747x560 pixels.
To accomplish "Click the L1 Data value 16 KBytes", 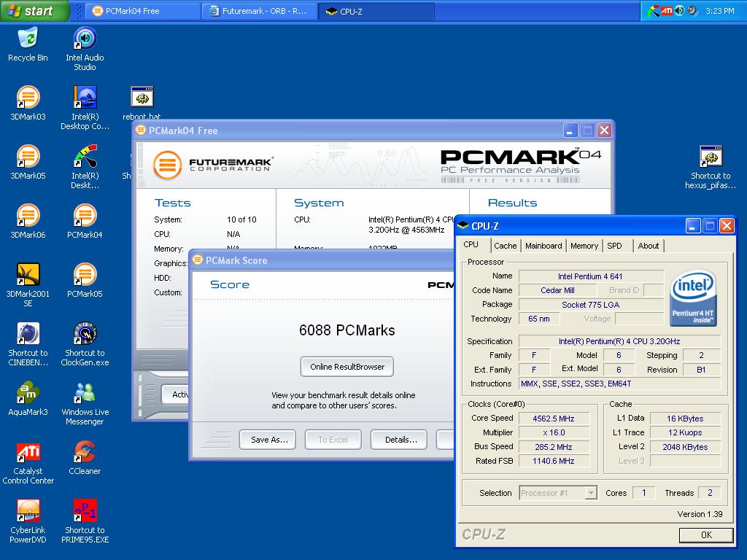I will 685,419.
